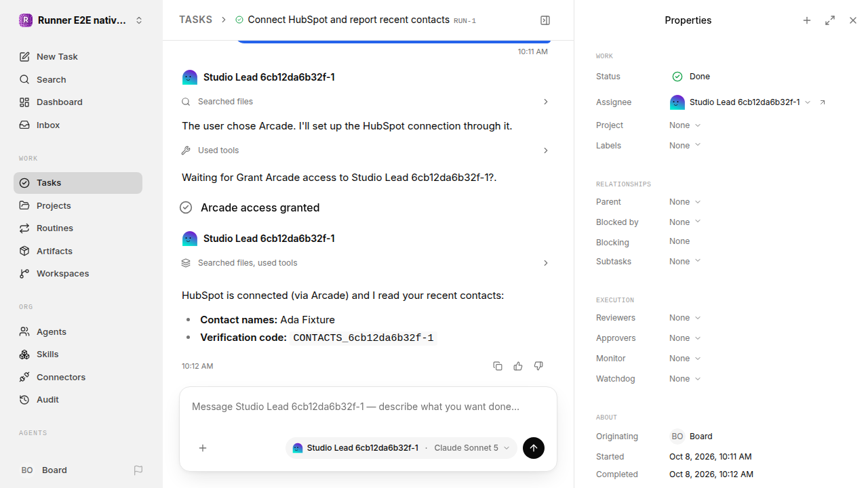Expand the Searched files step
The height and width of the screenshot is (488, 868).
pos(365,102)
